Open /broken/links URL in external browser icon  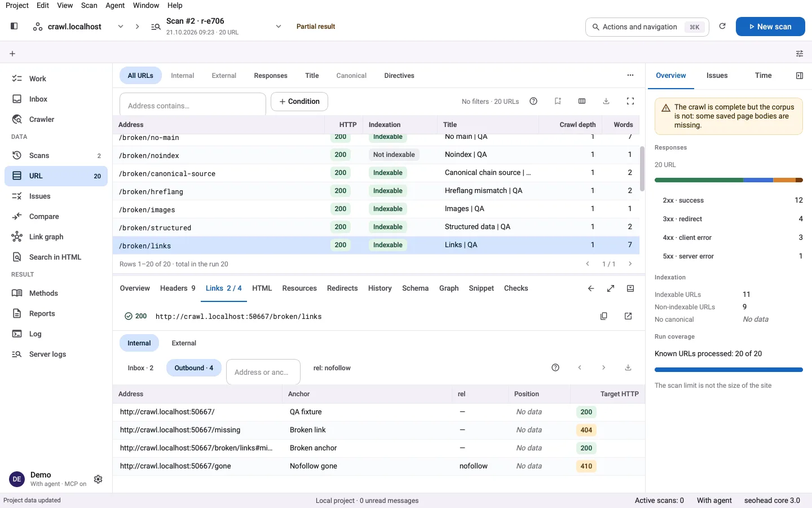pos(628,316)
